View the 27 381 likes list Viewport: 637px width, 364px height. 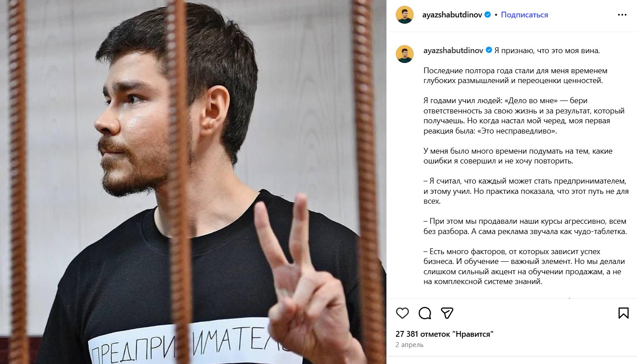[444, 334]
